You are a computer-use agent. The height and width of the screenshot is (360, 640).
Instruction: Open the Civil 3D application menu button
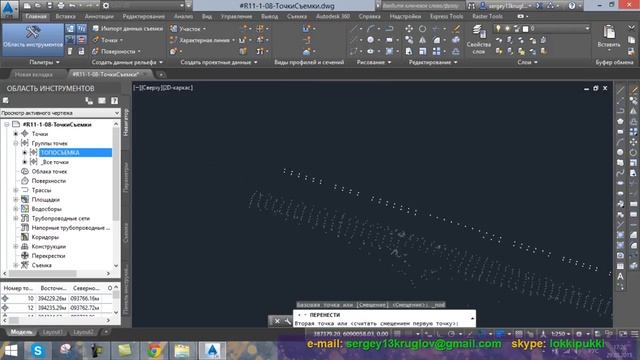pyautogui.click(x=9, y=8)
